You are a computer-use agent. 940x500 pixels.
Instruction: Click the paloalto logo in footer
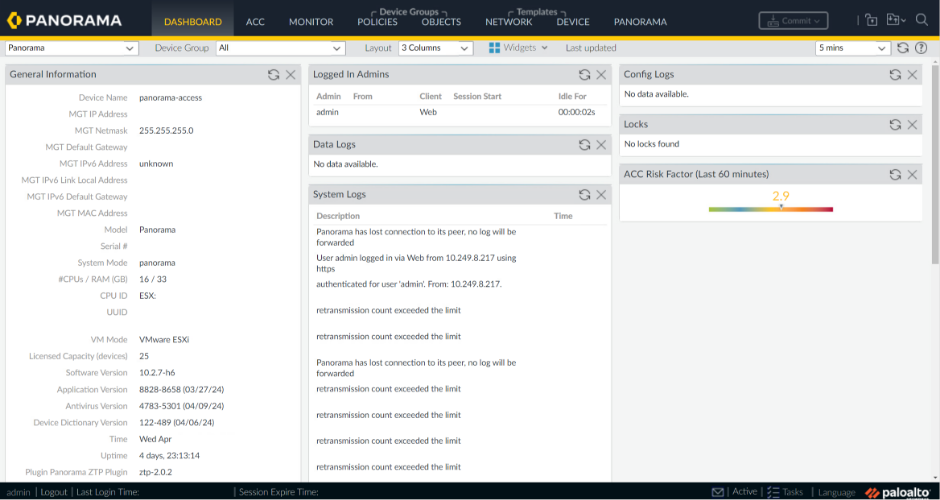point(897,492)
